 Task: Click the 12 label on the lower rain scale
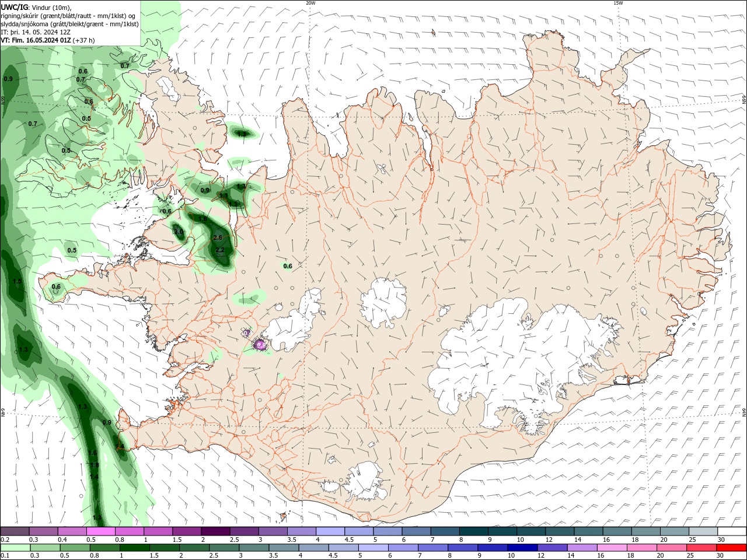click(541, 555)
